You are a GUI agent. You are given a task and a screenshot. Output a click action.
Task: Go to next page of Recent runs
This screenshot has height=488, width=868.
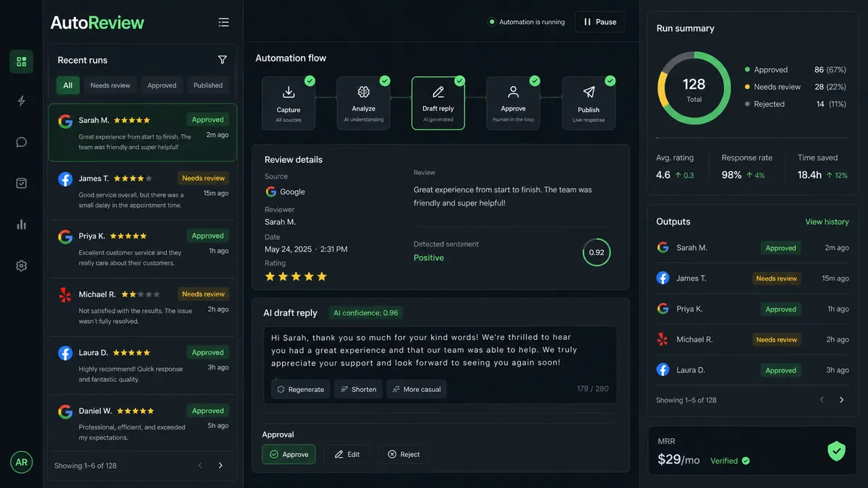point(221,466)
